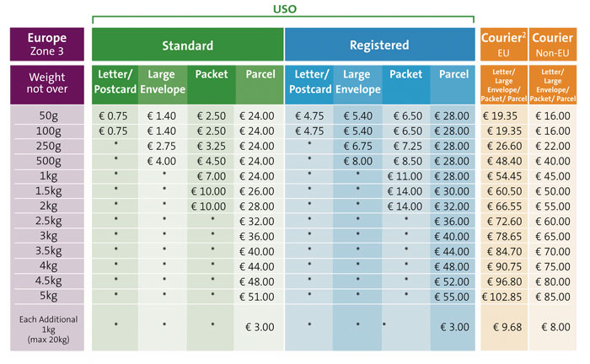Click the Courier EU header
The height and width of the screenshot is (364, 590).
click(x=504, y=45)
